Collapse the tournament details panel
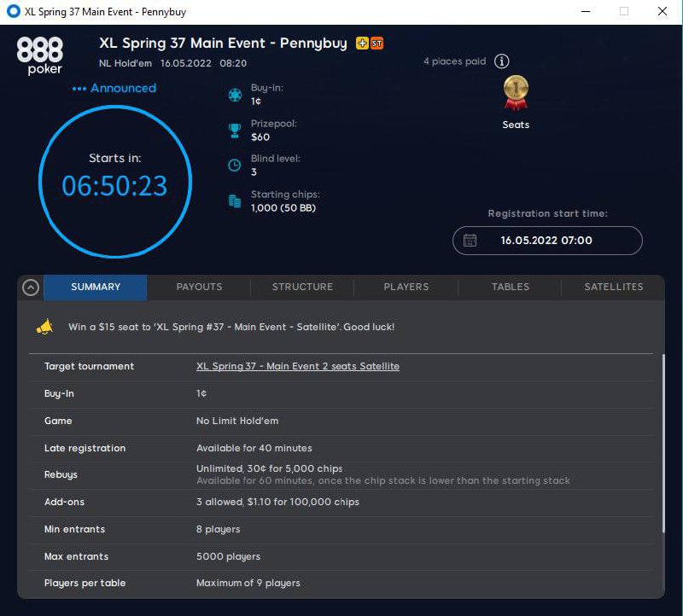 click(x=31, y=288)
